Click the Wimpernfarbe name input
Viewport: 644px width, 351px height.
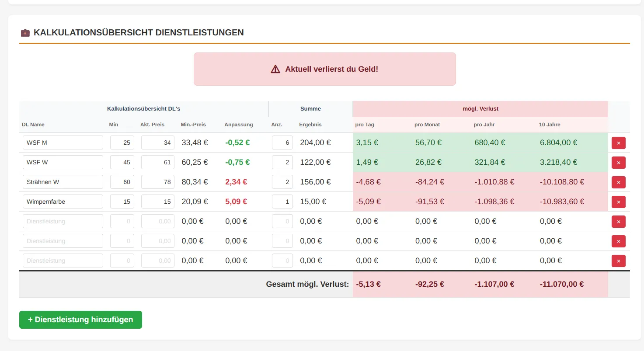[x=63, y=202]
